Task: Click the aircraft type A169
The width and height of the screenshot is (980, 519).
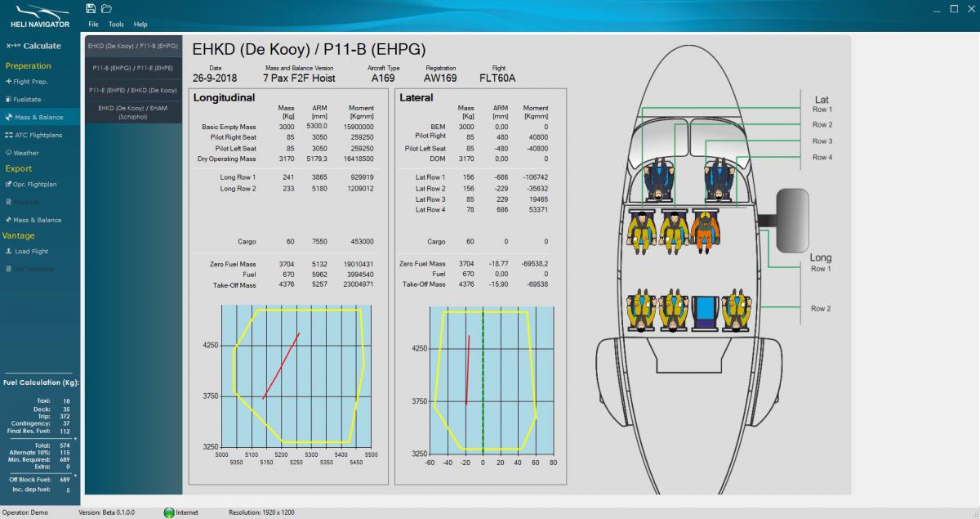Action: click(383, 78)
